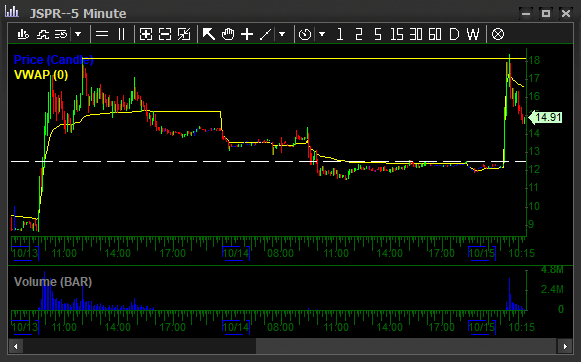The width and height of the screenshot is (581, 362).
Task: Open the line study indicator icon
Action: point(43,34)
